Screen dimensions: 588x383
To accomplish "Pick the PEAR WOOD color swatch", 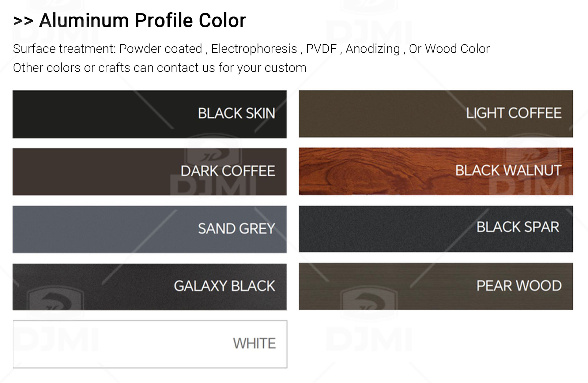I will (x=436, y=287).
